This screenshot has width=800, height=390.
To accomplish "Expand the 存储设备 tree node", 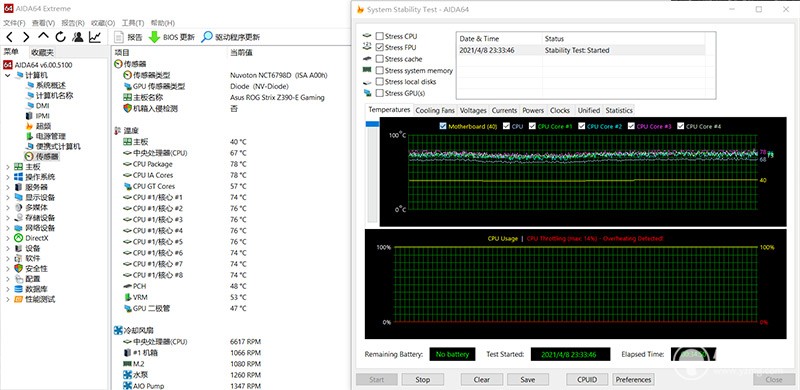I will 8,217.
